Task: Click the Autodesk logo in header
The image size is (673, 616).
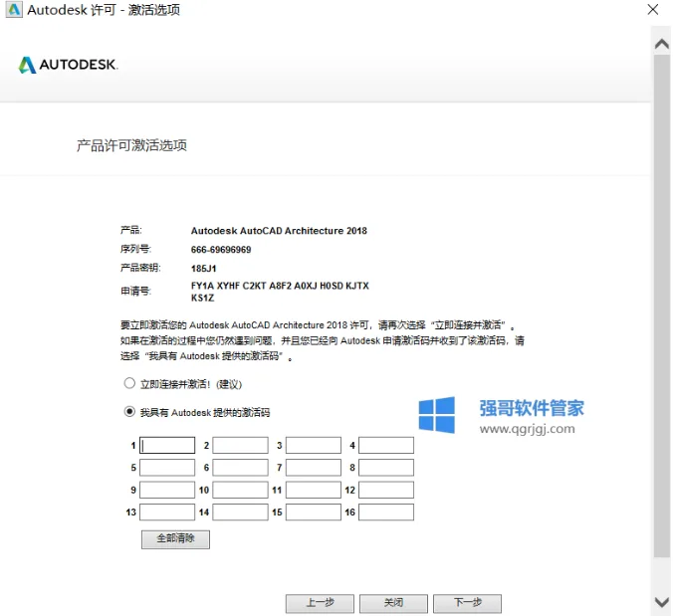Action: pyautogui.click(x=68, y=65)
